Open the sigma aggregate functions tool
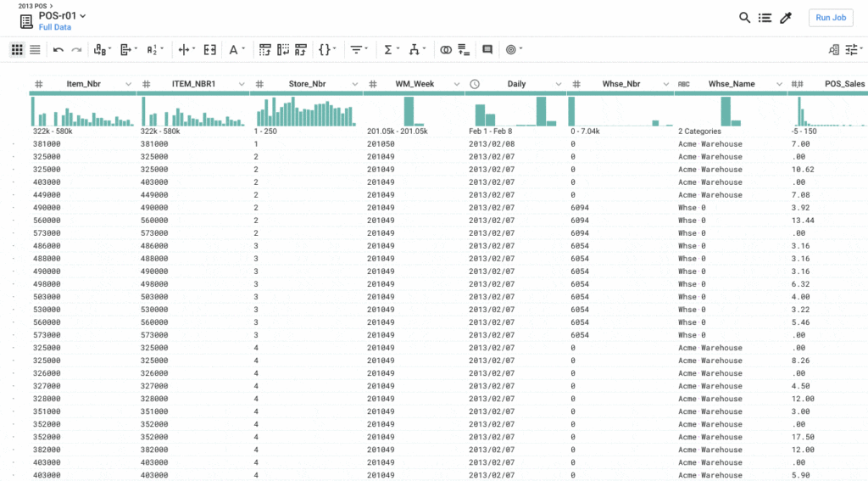 click(x=391, y=50)
